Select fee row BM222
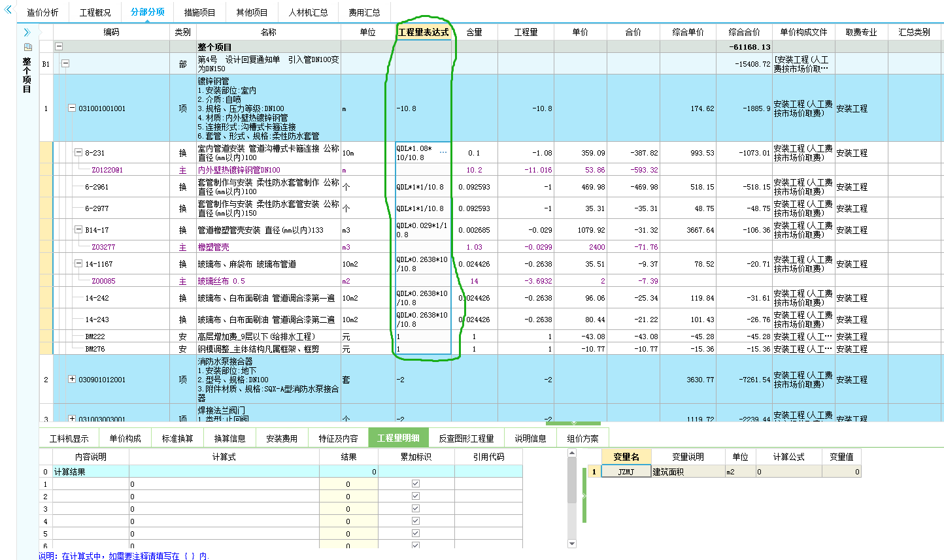The height and width of the screenshot is (560, 944). click(95, 337)
